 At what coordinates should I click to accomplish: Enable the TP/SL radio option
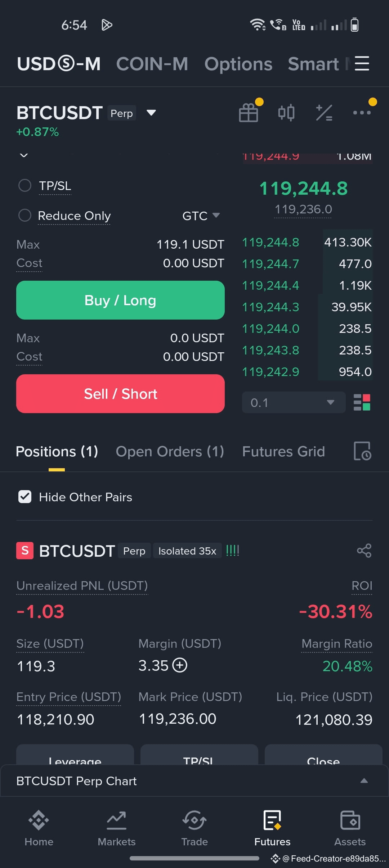(25, 186)
